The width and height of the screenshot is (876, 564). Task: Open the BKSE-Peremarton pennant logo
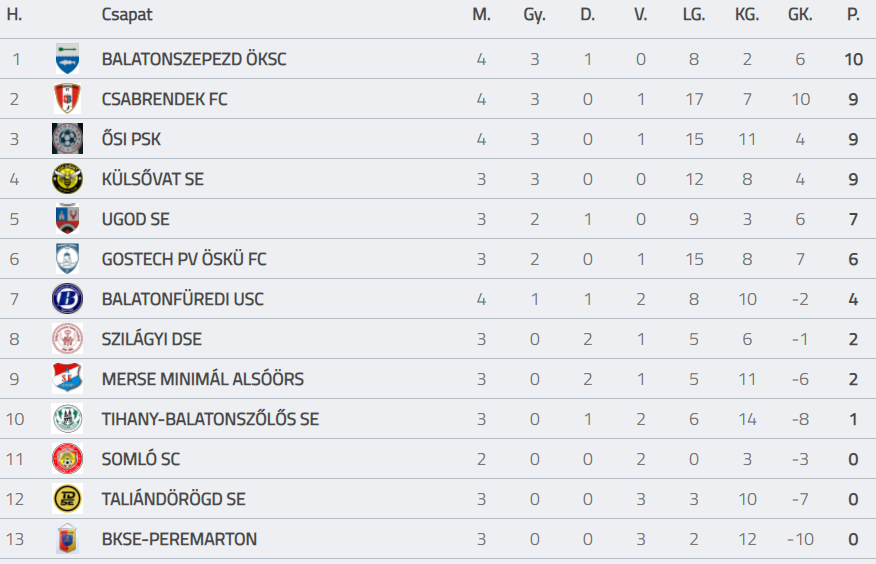tap(67, 539)
